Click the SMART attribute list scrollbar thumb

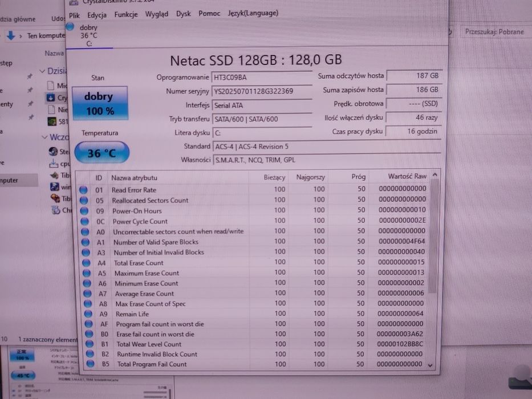coord(433,237)
